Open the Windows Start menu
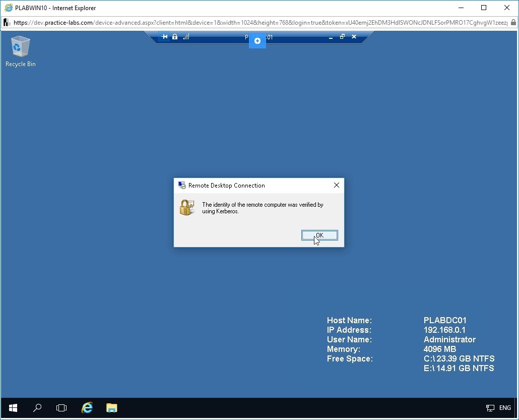Viewport: 519px width, 420px height. 13,408
